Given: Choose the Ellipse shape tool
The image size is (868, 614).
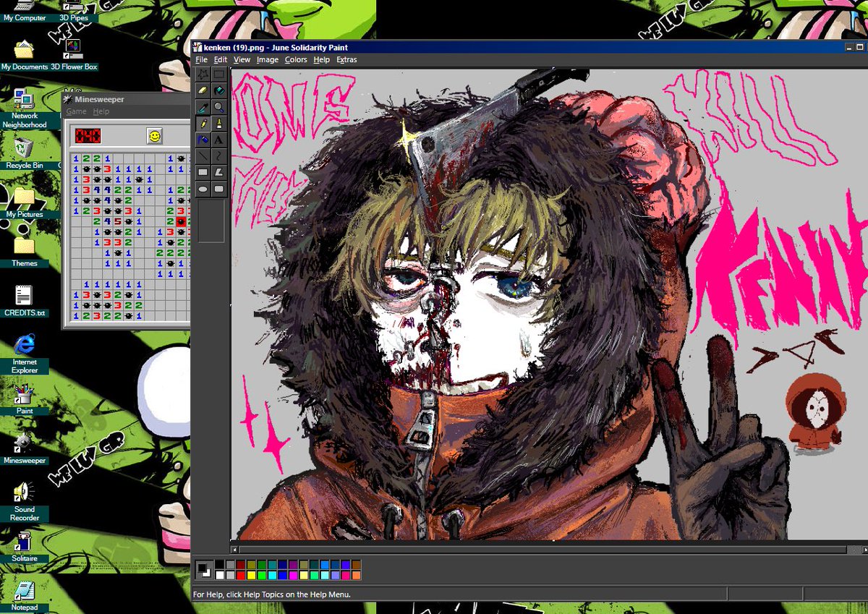Looking at the screenshot, I should (203, 188).
